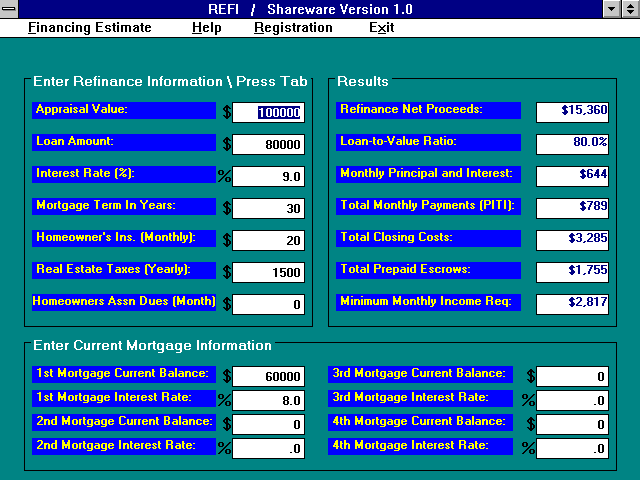Viewport: 640px width, 480px height.
Task: Click the Mortgage Term In Years field
Action: point(268,209)
